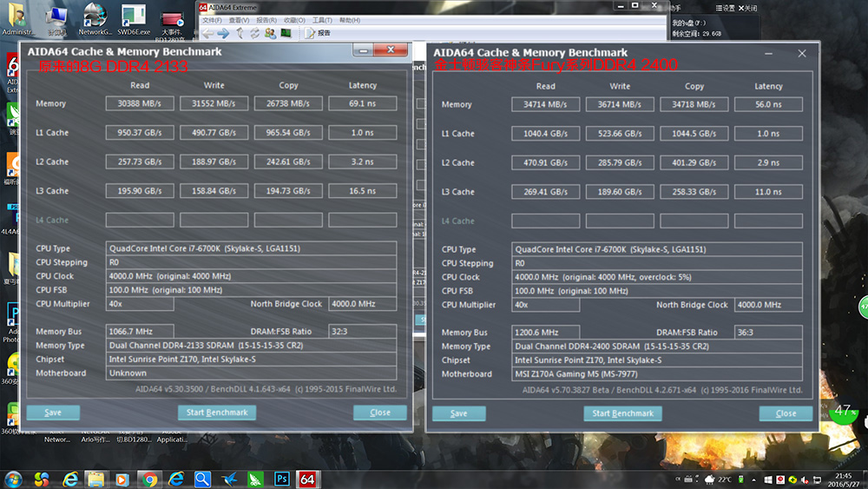
Task: Click the clock showing 21:45 in tray
Action: pyautogui.click(x=843, y=479)
